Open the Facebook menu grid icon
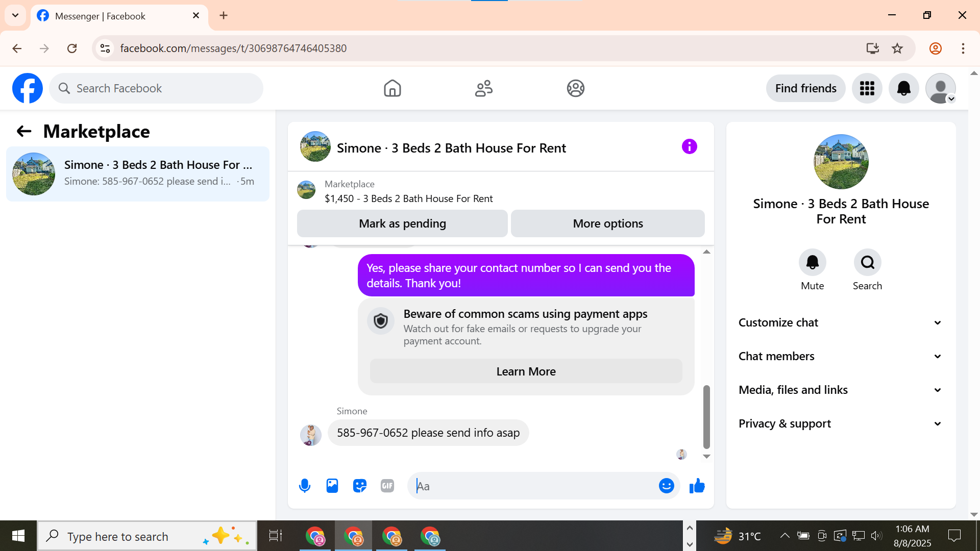Viewport: 980px width, 551px height. tap(867, 88)
